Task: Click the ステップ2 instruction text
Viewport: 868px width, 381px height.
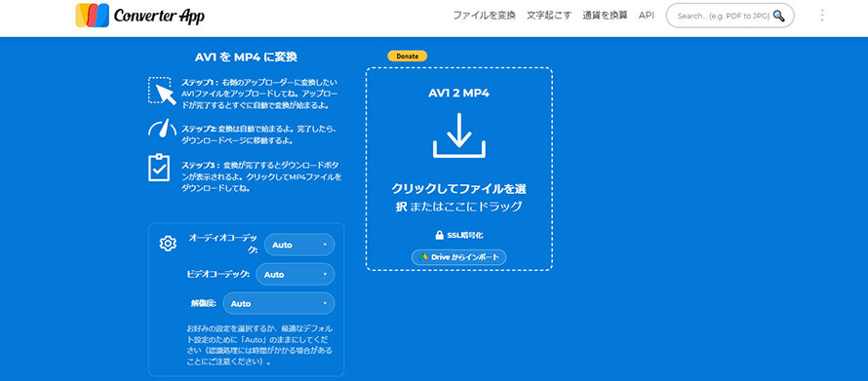Action: (x=258, y=134)
